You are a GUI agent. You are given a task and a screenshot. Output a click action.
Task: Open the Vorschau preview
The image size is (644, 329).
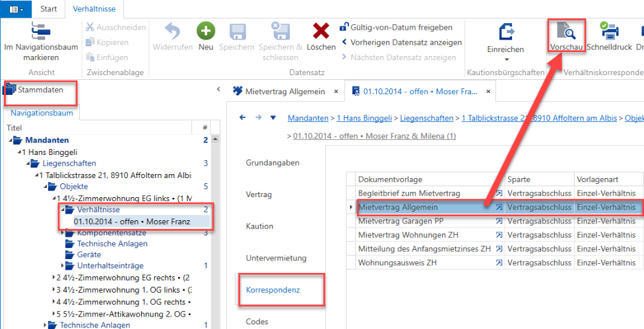tap(567, 36)
